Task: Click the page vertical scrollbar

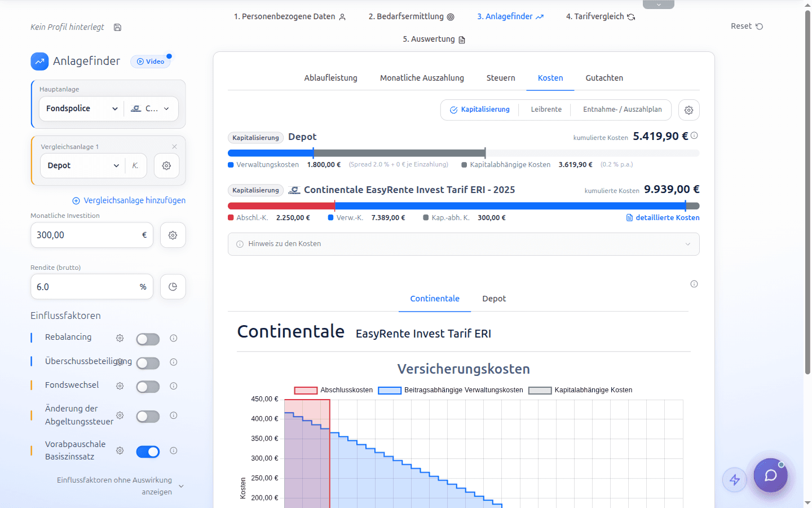Action: click(807, 192)
